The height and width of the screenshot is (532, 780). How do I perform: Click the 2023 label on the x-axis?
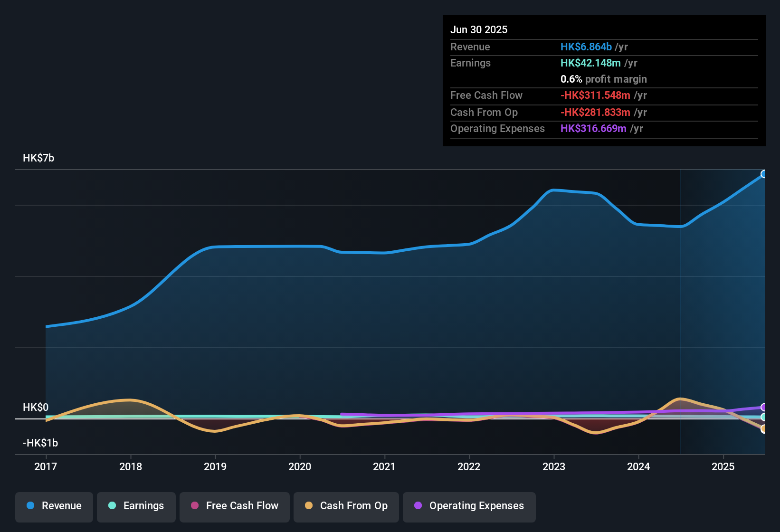point(554,467)
